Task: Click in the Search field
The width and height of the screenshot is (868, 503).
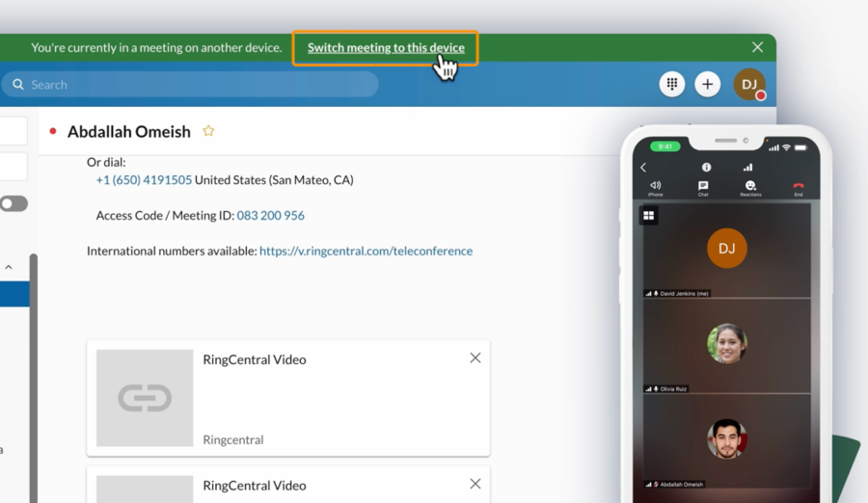Action: pyautogui.click(x=193, y=85)
